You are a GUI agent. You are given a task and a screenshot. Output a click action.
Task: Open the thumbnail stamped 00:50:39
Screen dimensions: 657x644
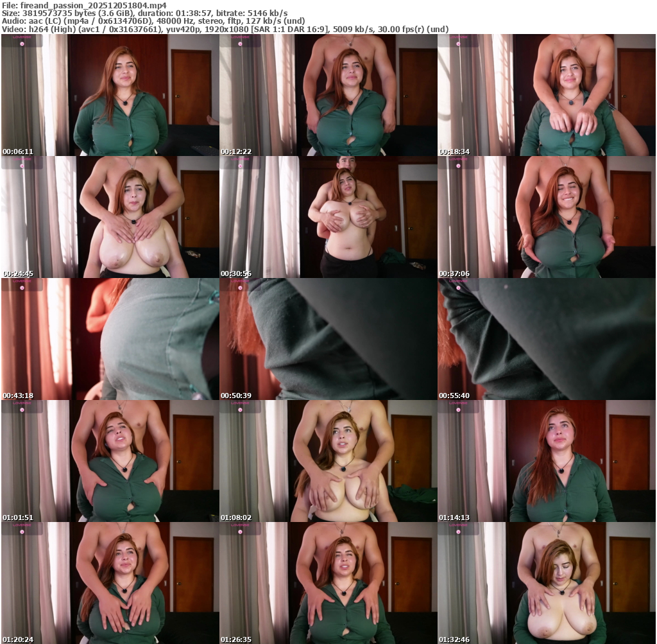click(x=328, y=339)
